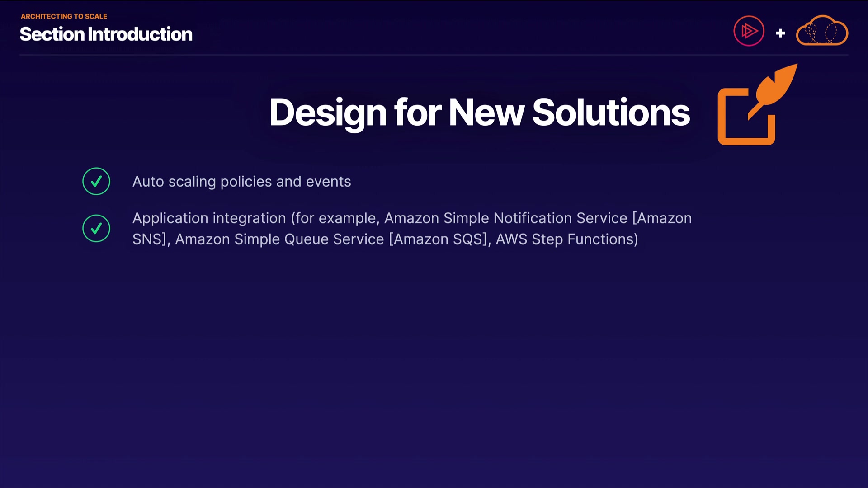868x488 pixels.
Task: Click the ARCHITECTING TO SCALE label
Action: (x=64, y=16)
